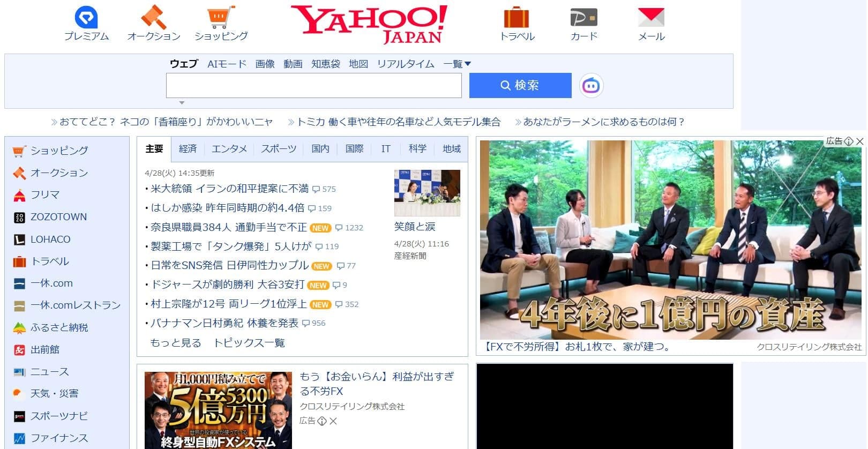The width and height of the screenshot is (868, 449).
Task: Focus the web search input field
Action: click(x=313, y=86)
